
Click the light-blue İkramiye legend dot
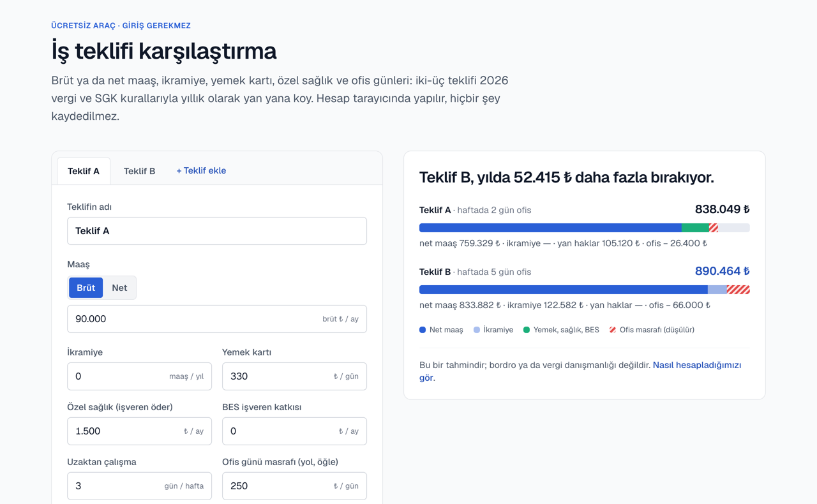point(477,330)
